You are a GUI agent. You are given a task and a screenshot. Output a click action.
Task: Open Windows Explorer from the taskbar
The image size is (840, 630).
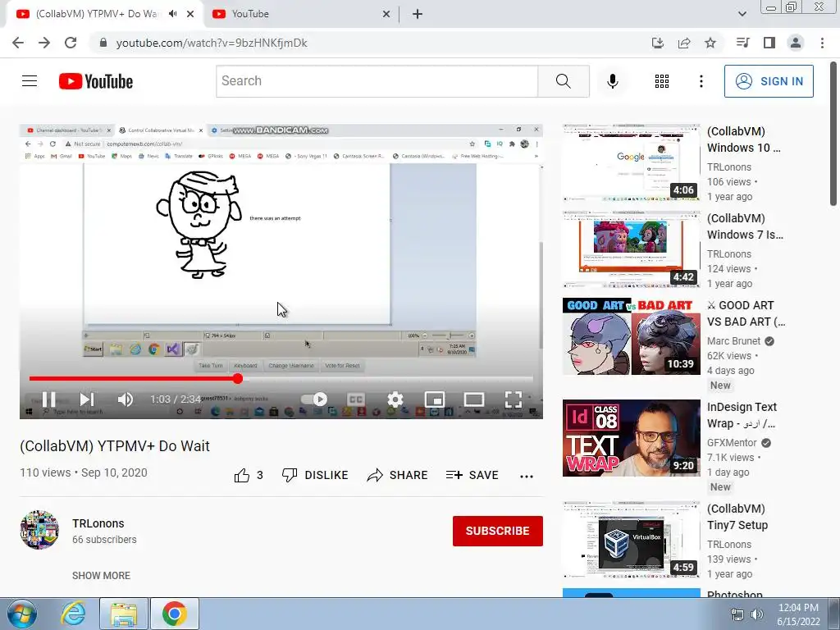(124, 614)
